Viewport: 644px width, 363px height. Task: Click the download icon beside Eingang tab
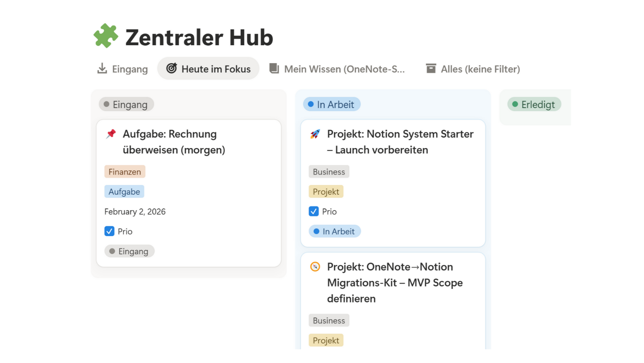click(102, 69)
